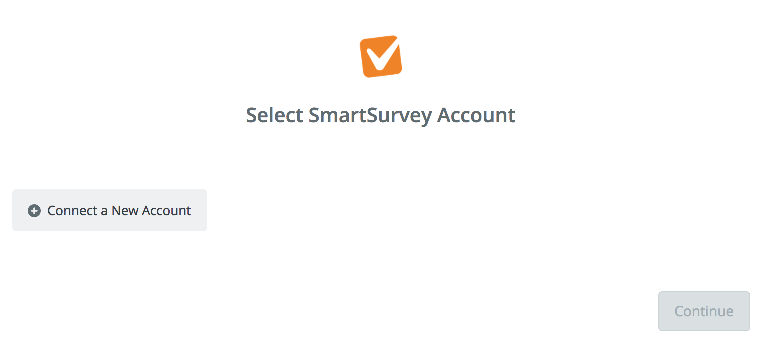Image resolution: width=763 pixels, height=362 pixels.
Task: Click the word SmartSurvey in the heading
Action: [370, 116]
